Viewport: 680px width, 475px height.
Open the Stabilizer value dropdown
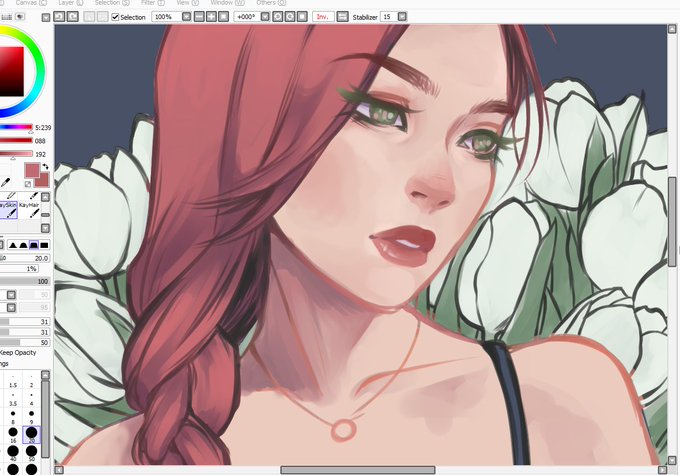pyautogui.click(x=402, y=17)
